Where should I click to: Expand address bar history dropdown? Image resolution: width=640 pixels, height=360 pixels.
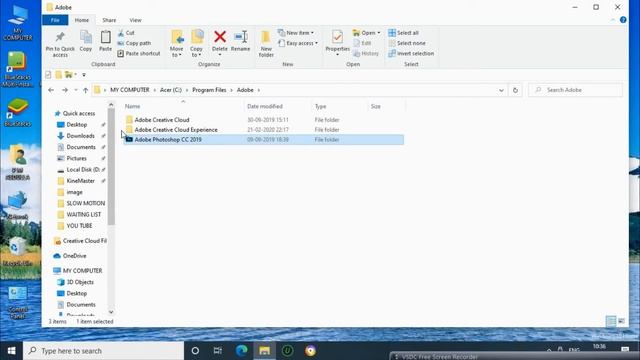pyautogui.click(x=501, y=90)
